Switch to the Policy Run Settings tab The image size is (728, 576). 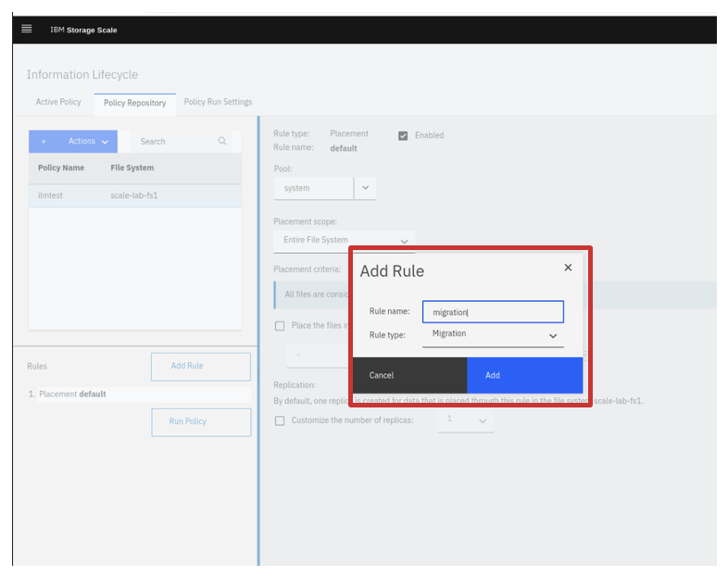(218, 102)
